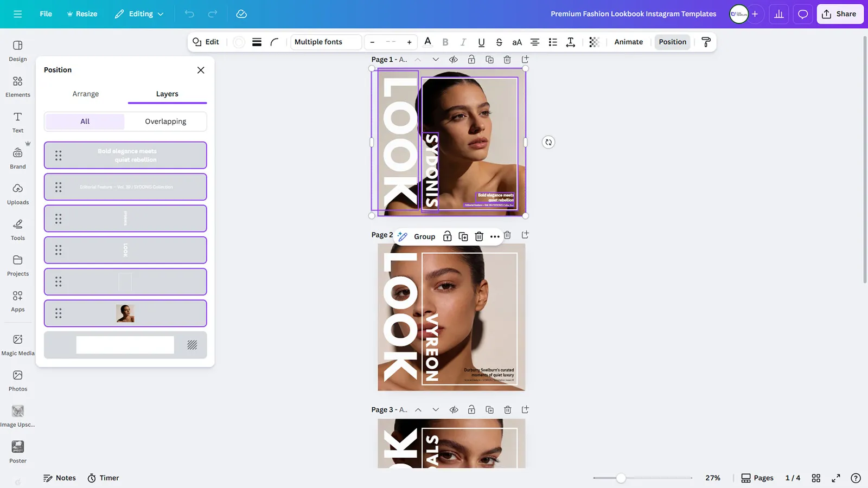Switch to the Arrange tab
The width and height of the screenshot is (868, 488).
tap(86, 94)
